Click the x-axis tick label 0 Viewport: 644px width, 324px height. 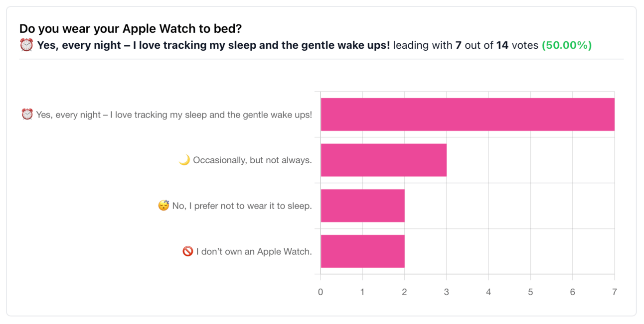click(x=321, y=292)
